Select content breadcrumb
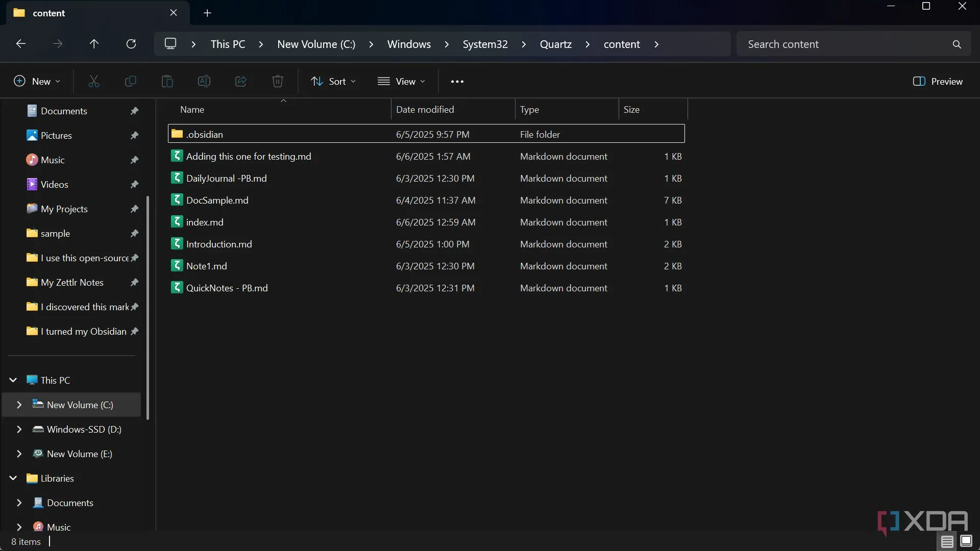The image size is (980, 551). 621,44
